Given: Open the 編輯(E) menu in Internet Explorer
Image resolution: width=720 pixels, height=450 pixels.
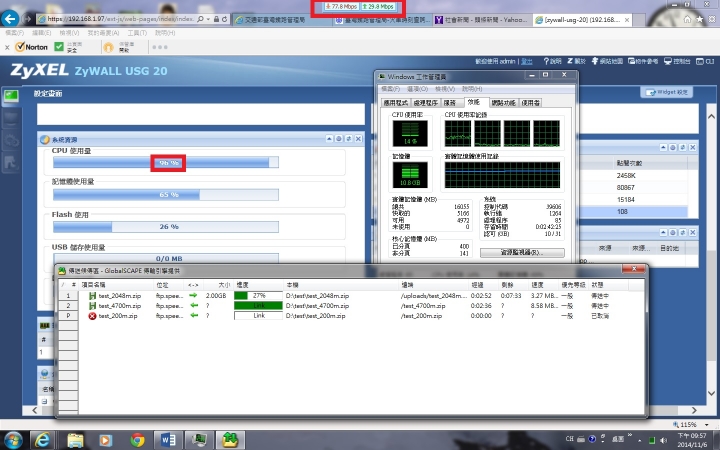Looking at the screenshot, I should [41, 33].
